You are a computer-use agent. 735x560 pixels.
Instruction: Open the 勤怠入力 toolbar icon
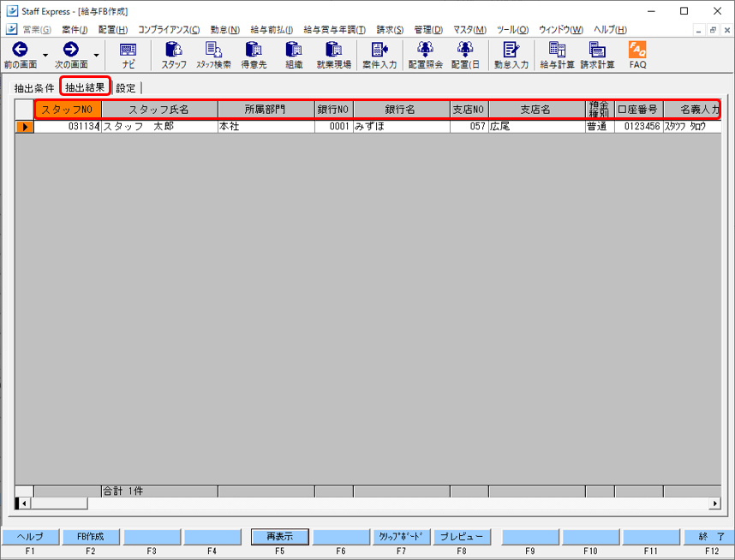click(511, 49)
